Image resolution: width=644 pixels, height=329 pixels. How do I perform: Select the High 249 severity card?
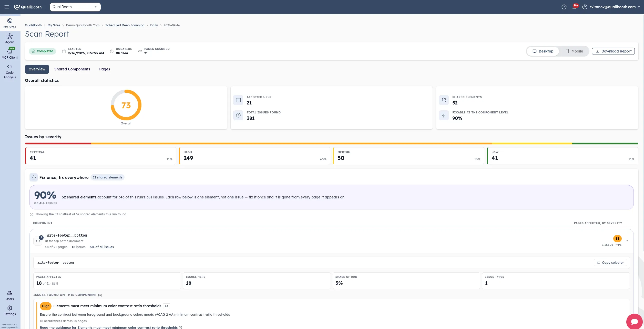[x=254, y=156]
